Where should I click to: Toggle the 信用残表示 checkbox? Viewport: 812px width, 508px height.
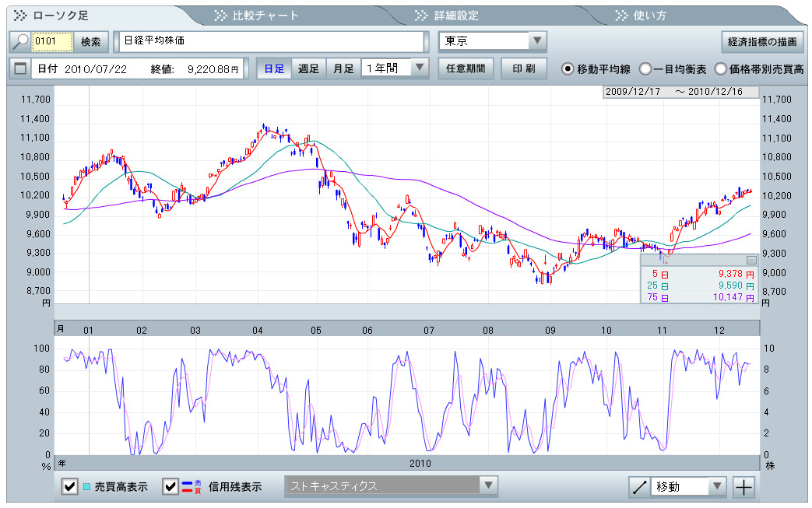(170, 487)
